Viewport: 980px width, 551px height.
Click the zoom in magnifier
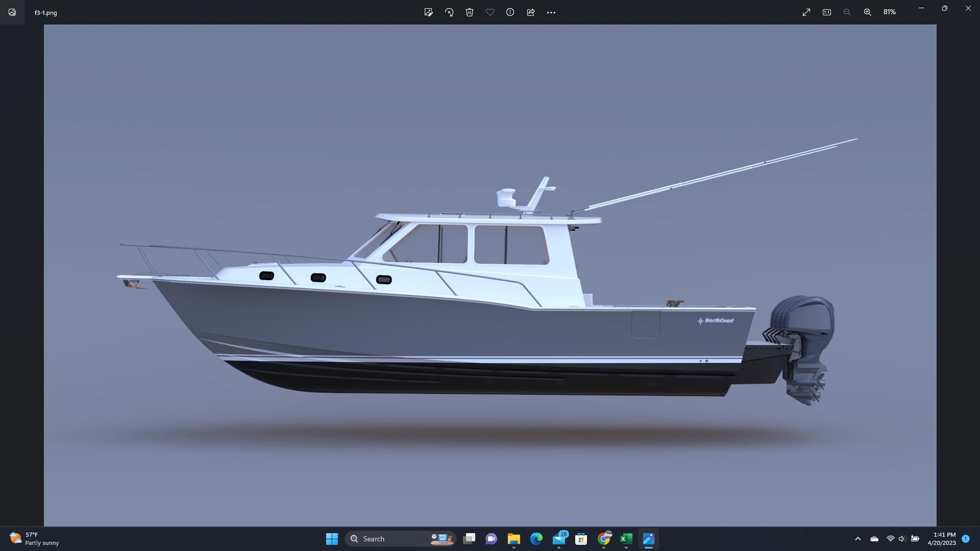tap(868, 12)
